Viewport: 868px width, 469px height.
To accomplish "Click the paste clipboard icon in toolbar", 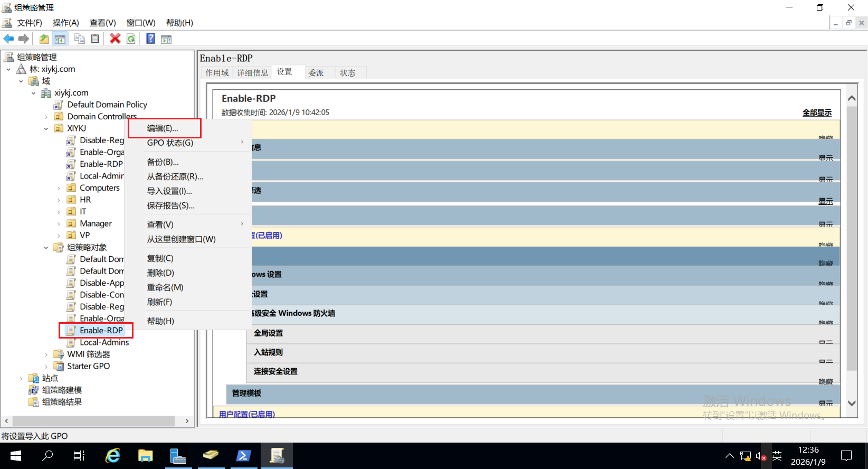I will [x=95, y=39].
